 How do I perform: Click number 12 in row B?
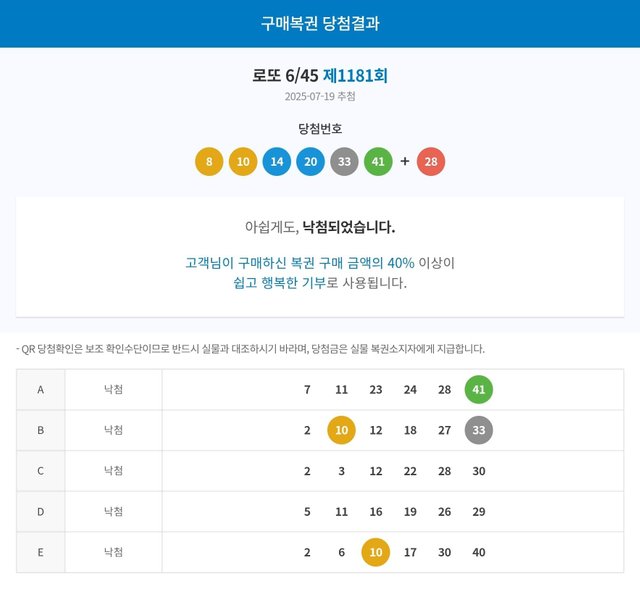[x=376, y=430]
